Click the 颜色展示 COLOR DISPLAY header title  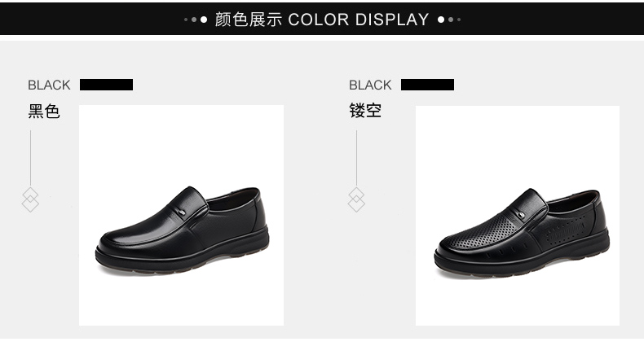pos(322,20)
